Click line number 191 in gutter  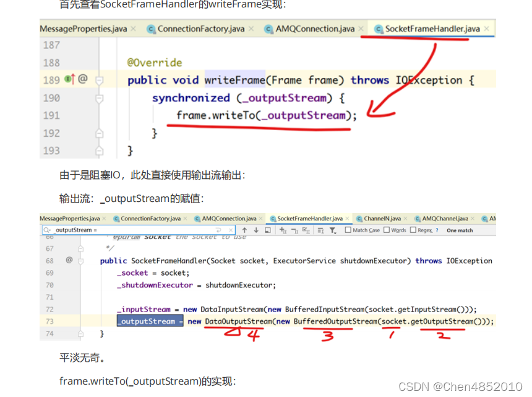coord(51,116)
